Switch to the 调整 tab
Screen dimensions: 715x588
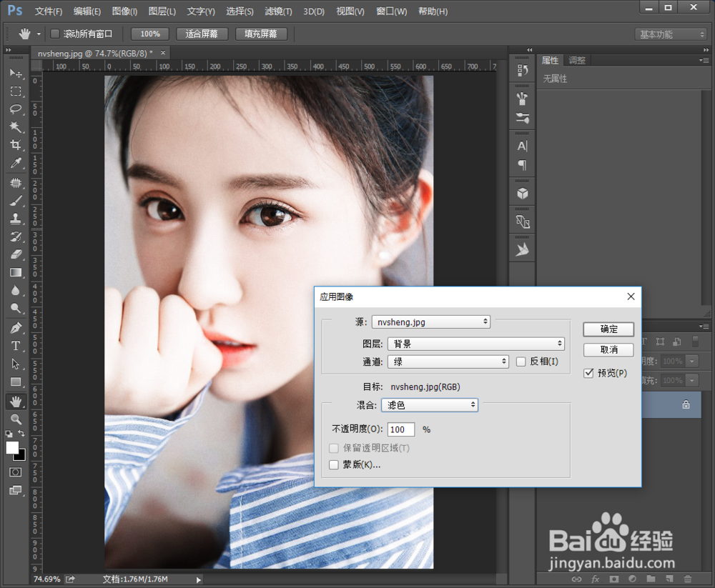[x=577, y=60]
